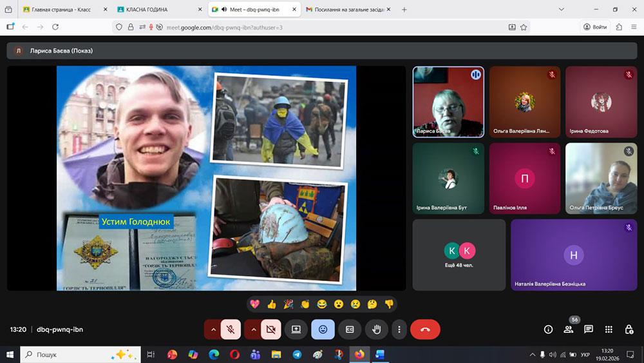The height and width of the screenshot is (363, 644).
Task: Open the tile showing 48 more participants
Action: pos(459,254)
